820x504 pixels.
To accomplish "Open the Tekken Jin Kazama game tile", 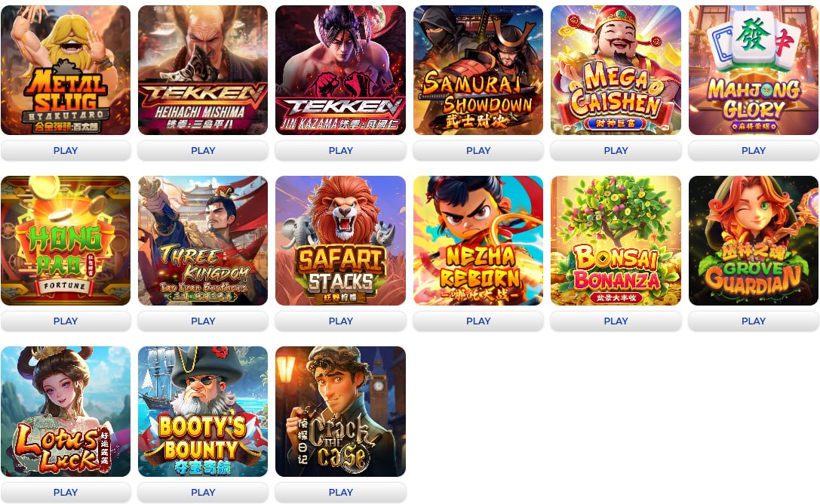I will tap(340, 70).
